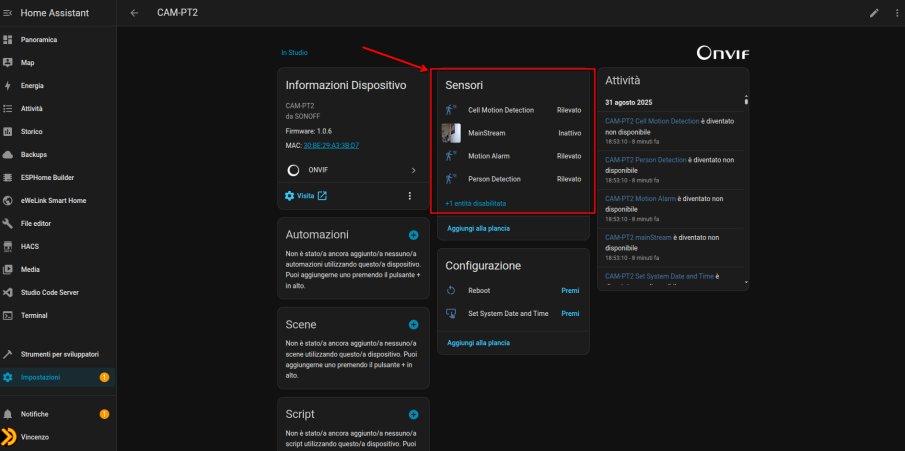Click the Notifiche bell icon
The image size is (905, 451).
tap(8, 414)
